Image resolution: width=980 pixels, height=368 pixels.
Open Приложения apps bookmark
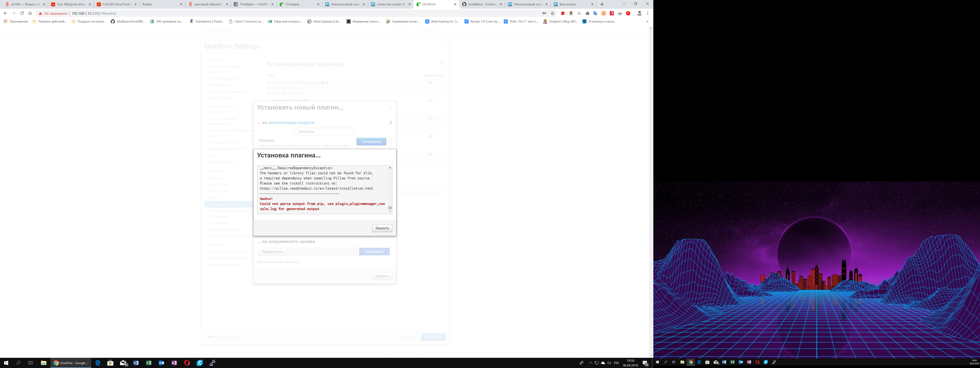(x=16, y=21)
